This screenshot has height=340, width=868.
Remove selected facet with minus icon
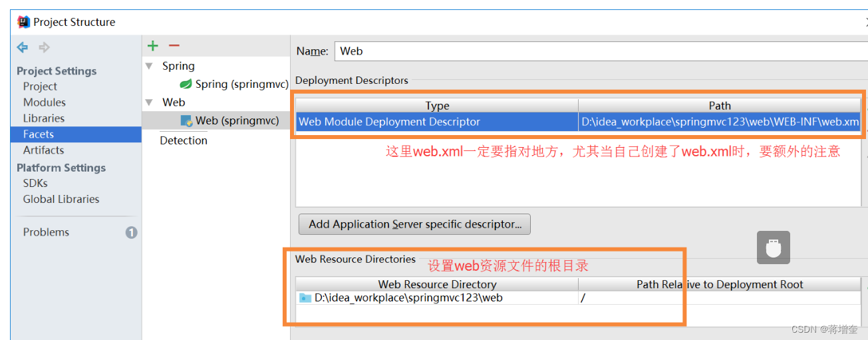click(174, 45)
